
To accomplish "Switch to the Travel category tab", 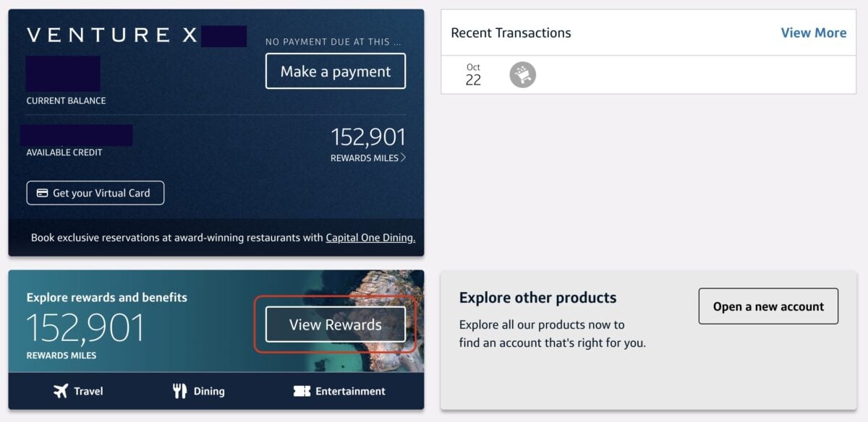I will coord(78,390).
